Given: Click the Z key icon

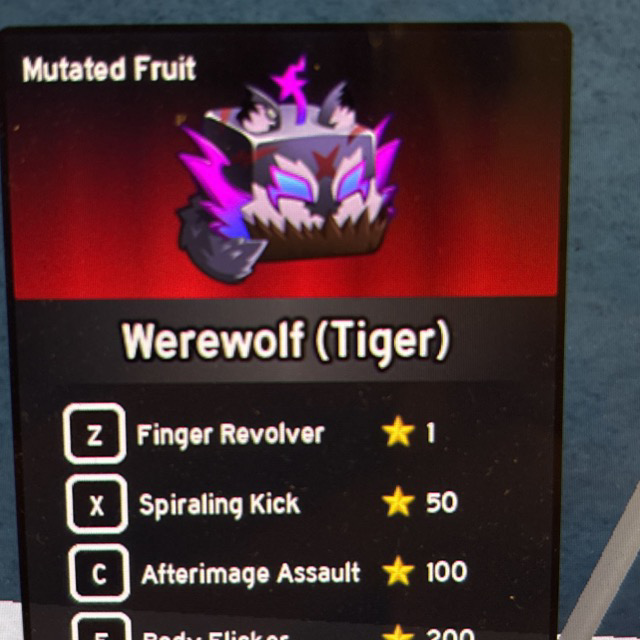Looking at the screenshot, I should pyautogui.click(x=95, y=433).
